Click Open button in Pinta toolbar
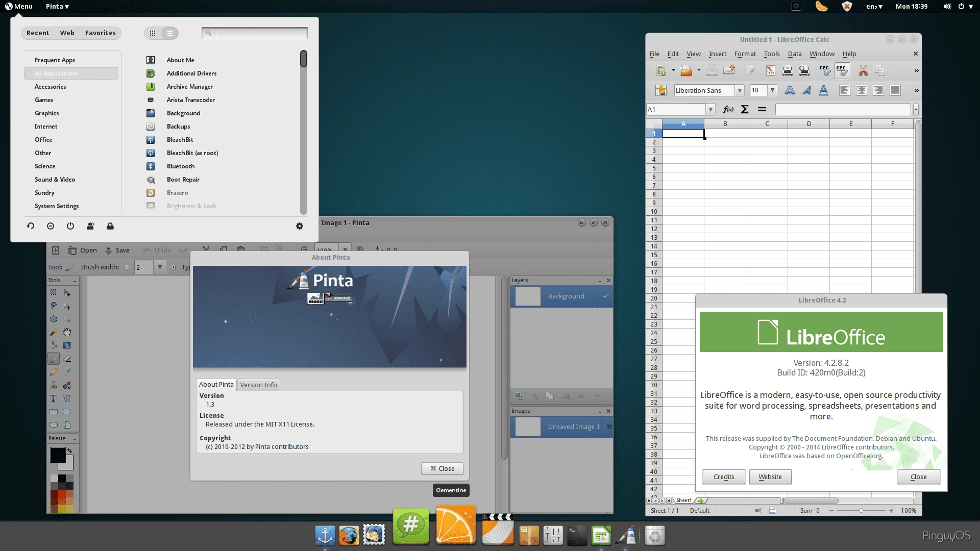The height and width of the screenshot is (551, 980). tap(83, 250)
